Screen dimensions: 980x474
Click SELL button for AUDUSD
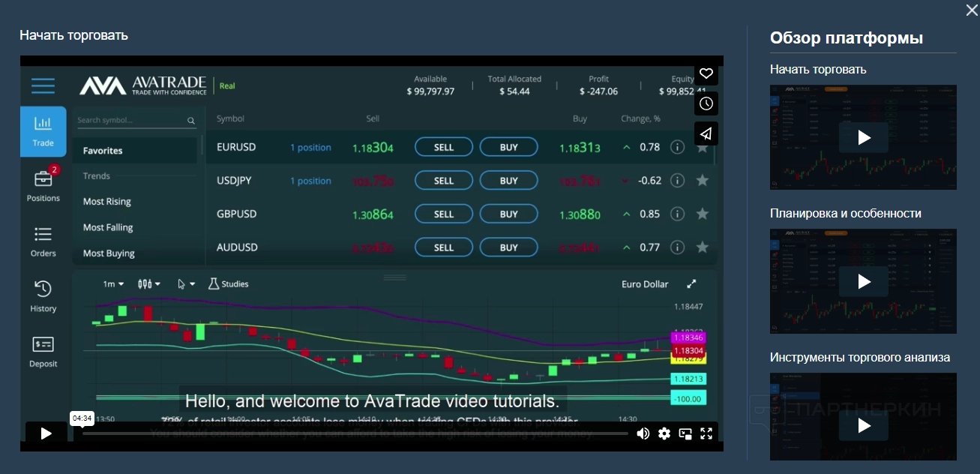tap(444, 247)
